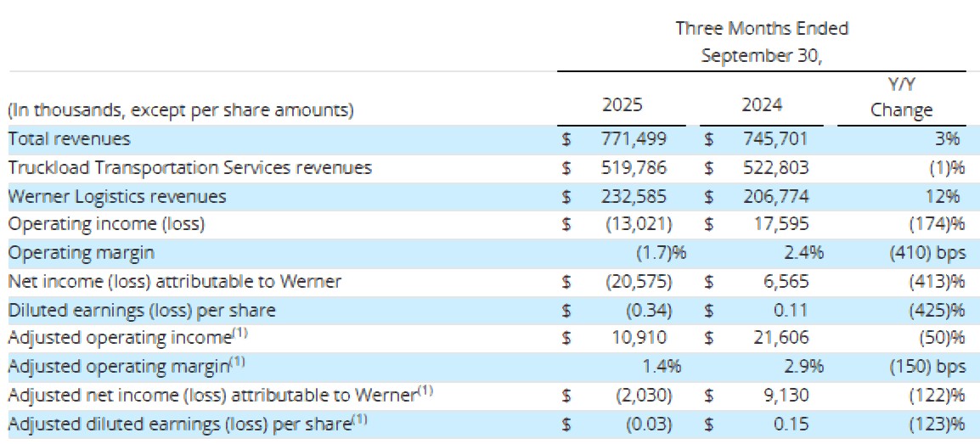The height and width of the screenshot is (444, 980).
Task: Click 'Diluted earnings (loss) per share' label
Action: click(x=141, y=310)
